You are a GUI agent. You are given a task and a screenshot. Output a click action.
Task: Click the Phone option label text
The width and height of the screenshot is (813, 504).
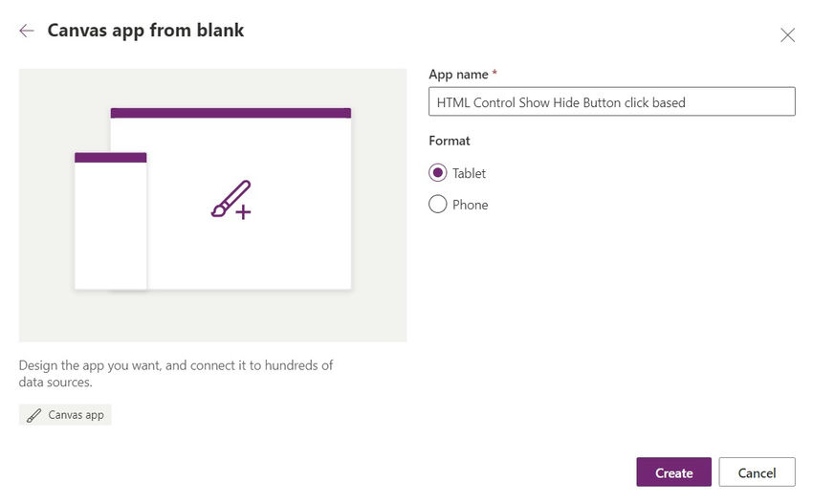[x=470, y=205]
